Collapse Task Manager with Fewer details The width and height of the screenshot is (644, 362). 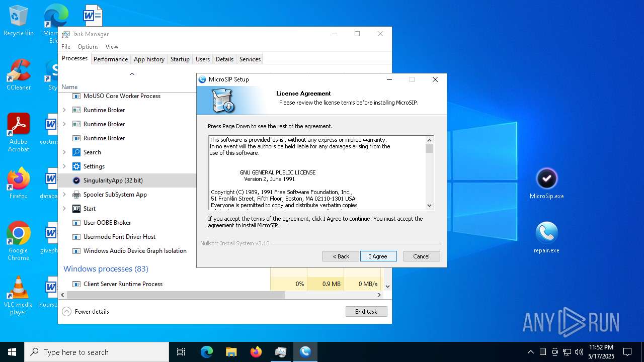pyautogui.click(x=86, y=312)
